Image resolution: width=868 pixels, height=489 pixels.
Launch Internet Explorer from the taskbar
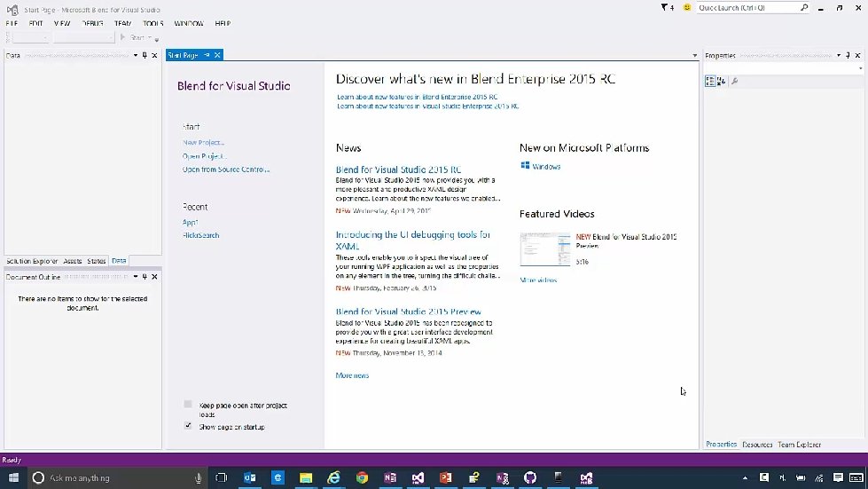(333, 477)
